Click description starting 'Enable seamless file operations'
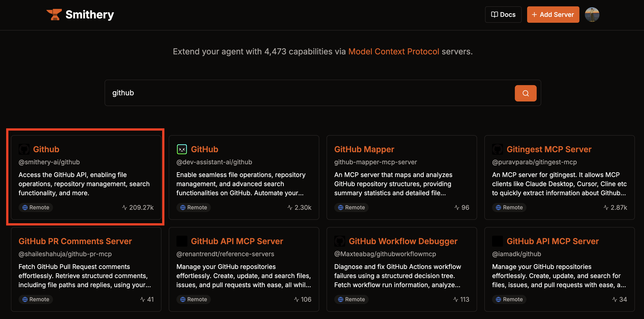The width and height of the screenshot is (644, 319). coord(241,184)
